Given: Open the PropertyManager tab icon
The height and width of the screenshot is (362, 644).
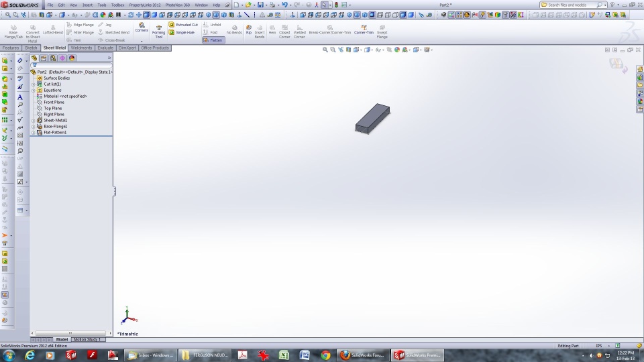Looking at the screenshot, I should pos(44,58).
